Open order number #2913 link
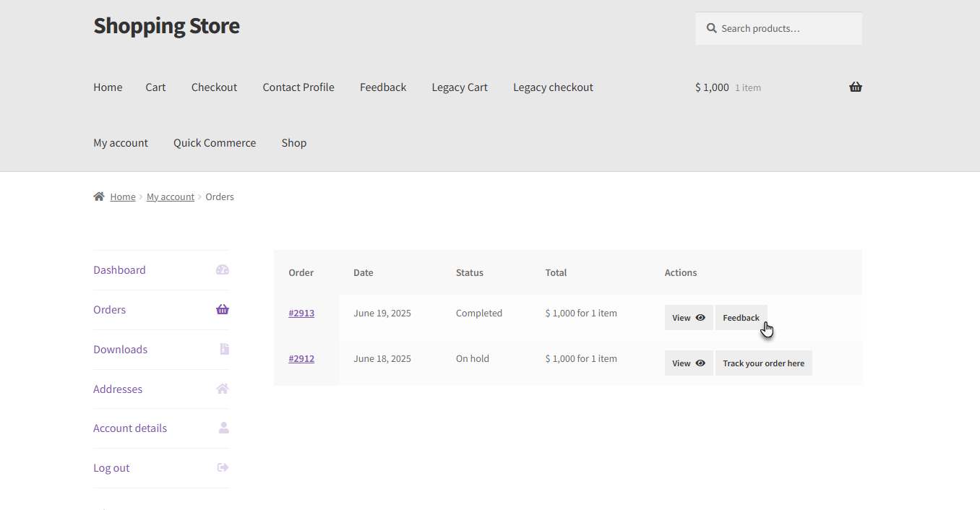980x510 pixels. 301,314
